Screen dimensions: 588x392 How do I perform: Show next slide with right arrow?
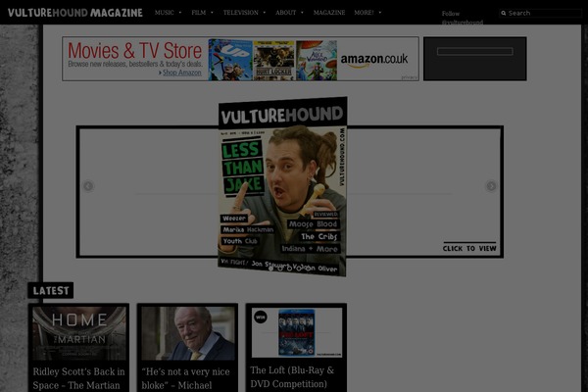click(x=491, y=186)
